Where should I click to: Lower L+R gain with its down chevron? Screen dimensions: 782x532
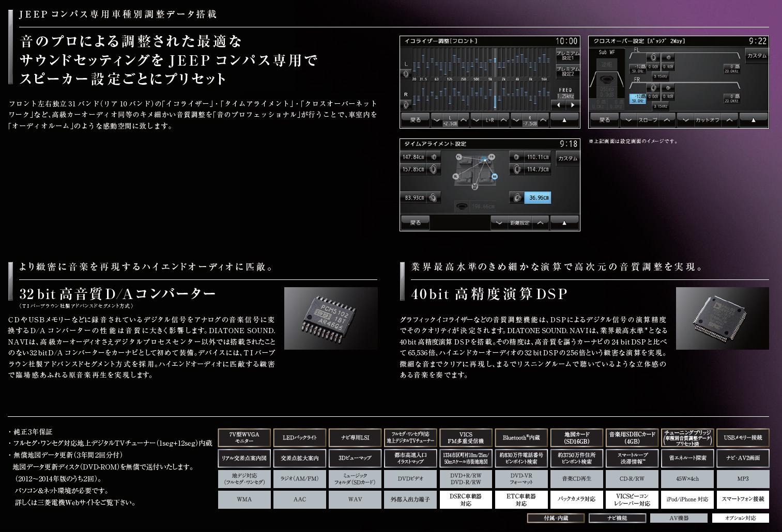coord(477,120)
